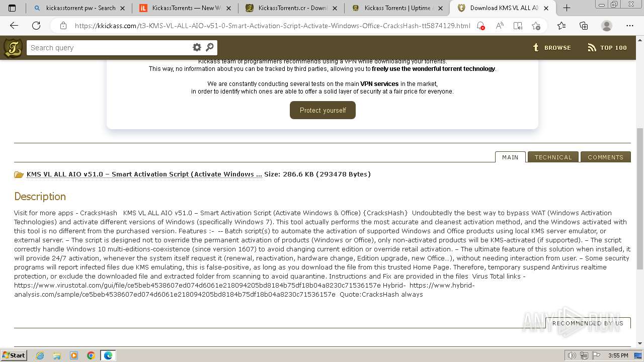Click the browser address bar URL

pos(272,26)
